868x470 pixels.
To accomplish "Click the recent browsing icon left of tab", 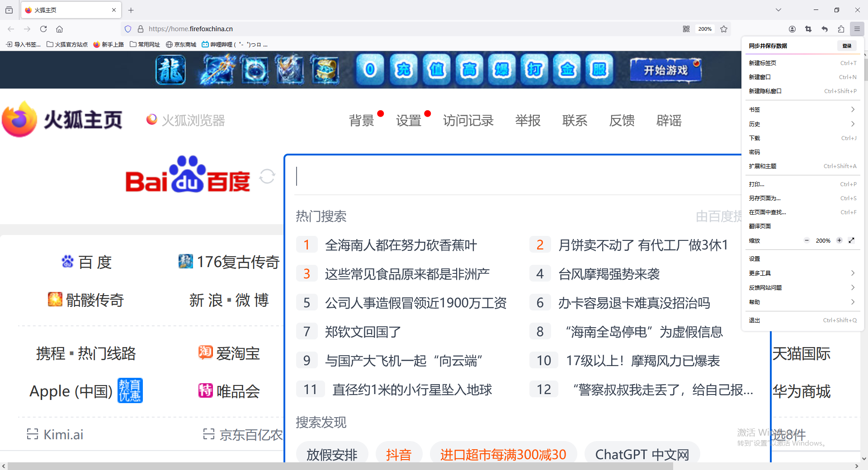I will 9,10.
